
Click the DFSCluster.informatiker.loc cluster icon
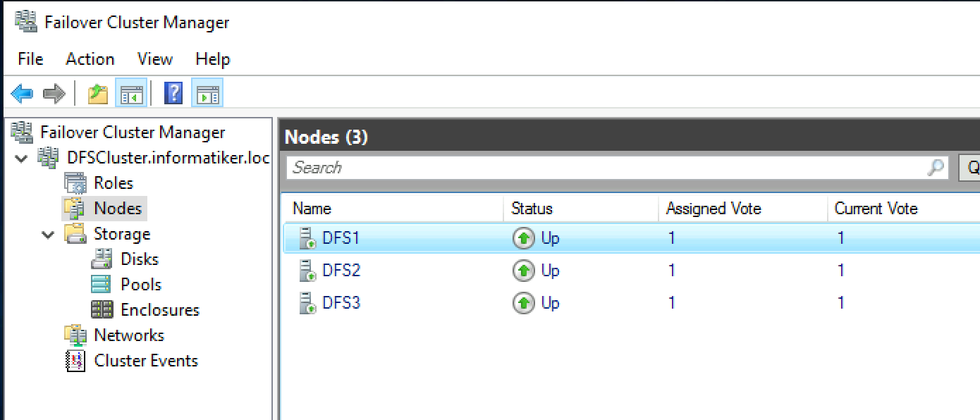(x=48, y=158)
